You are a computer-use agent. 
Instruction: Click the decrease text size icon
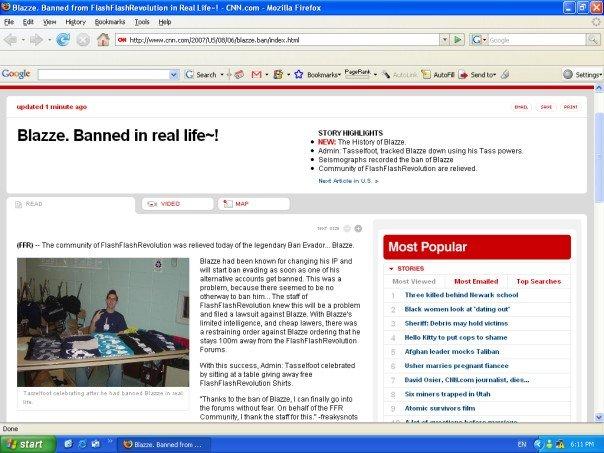point(347,228)
